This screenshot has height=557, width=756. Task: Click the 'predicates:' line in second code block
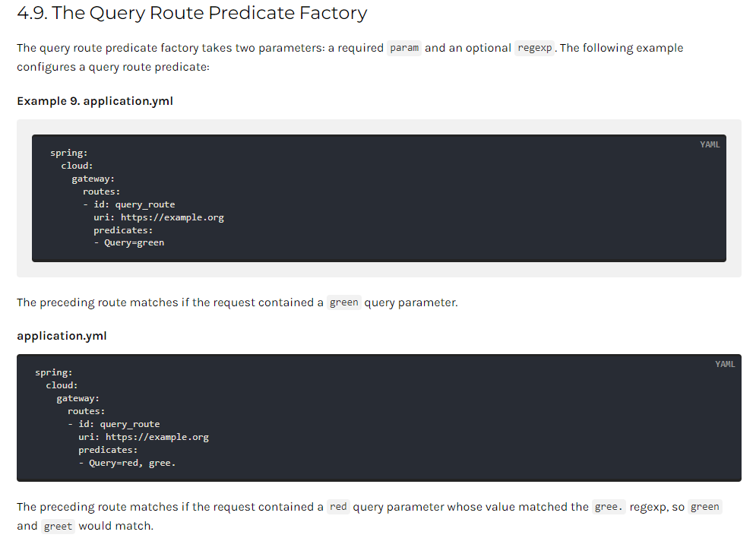coord(108,450)
